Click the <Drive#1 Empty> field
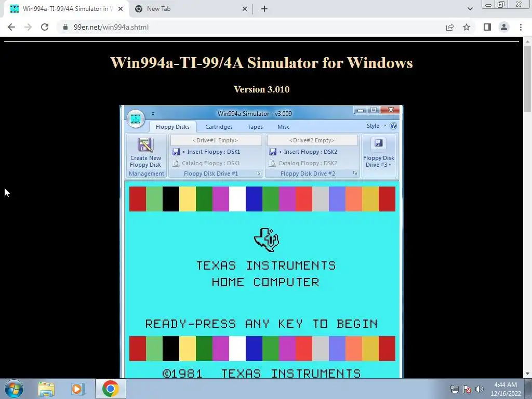The width and height of the screenshot is (532, 399). [x=216, y=140]
